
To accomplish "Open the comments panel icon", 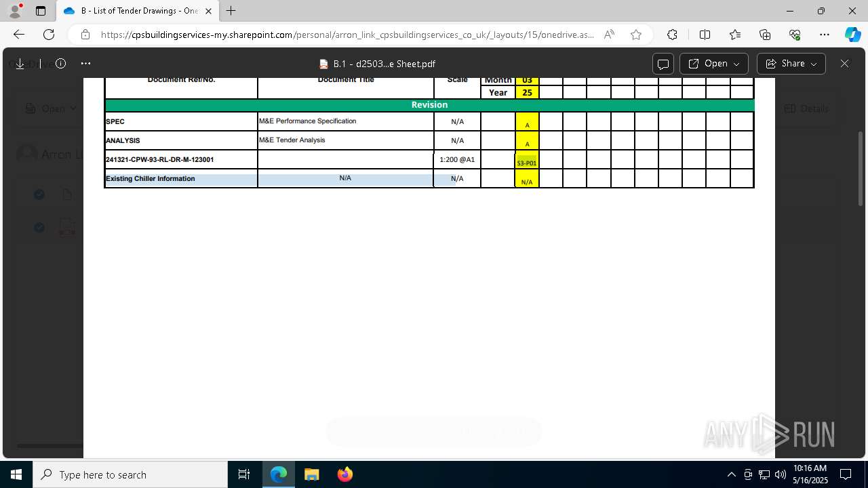I will pyautogui.click(x=663, y=64).
